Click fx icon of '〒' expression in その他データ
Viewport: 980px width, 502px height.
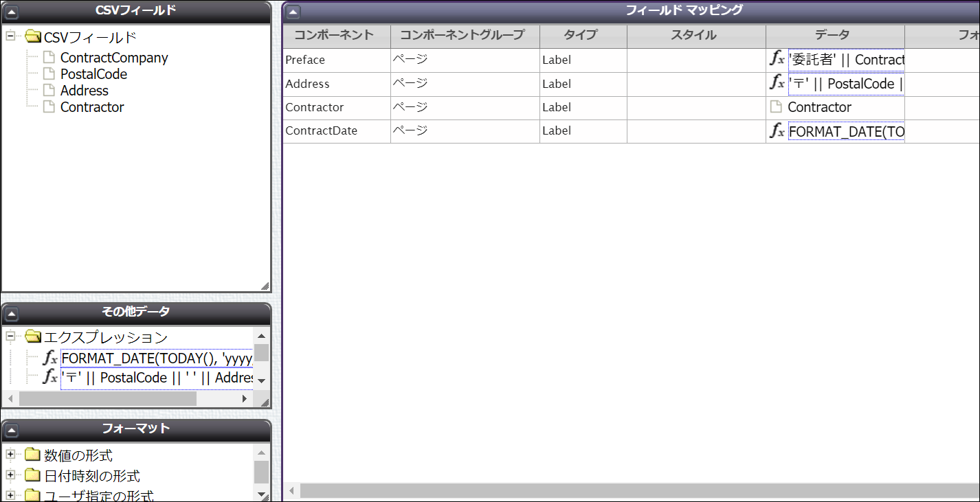click(x=50, y=377)
